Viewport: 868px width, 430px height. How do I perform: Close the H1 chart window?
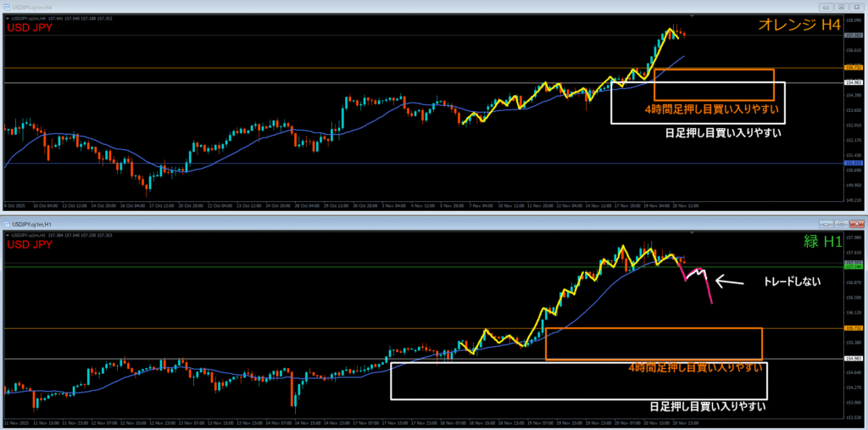pyautogui.click(x=855, y=225)
